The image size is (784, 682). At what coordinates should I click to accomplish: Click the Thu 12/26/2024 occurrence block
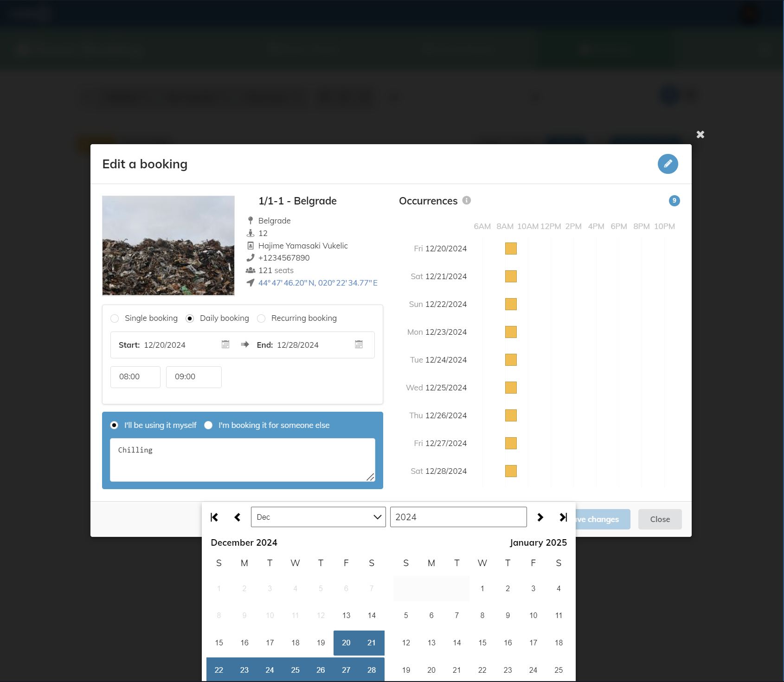coord(511,415)
